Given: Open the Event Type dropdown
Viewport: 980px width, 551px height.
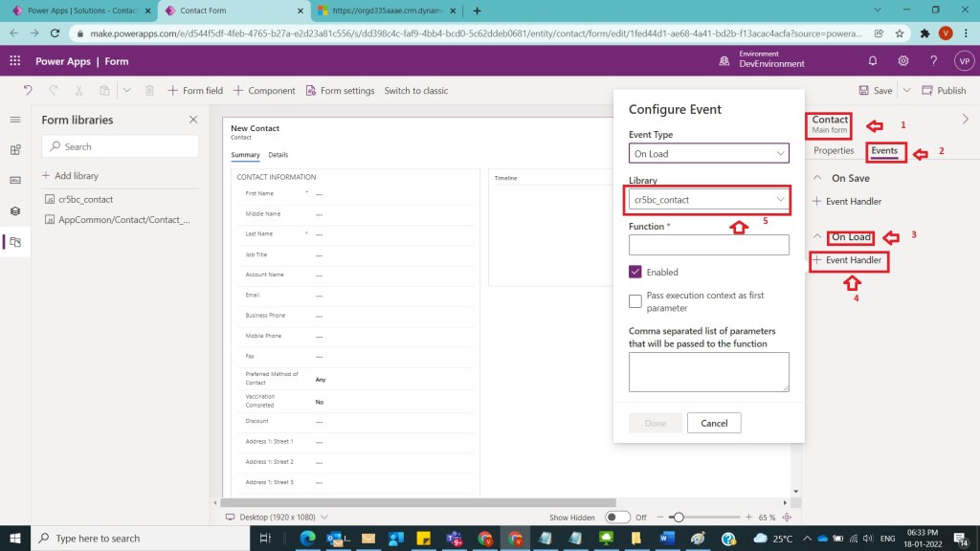Looking at the screenshot, I should point(708,153).
